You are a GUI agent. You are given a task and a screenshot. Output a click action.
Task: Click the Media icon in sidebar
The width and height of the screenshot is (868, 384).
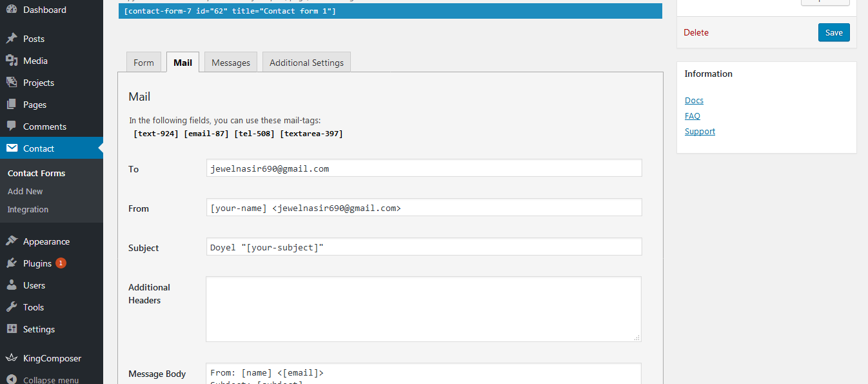12,61
